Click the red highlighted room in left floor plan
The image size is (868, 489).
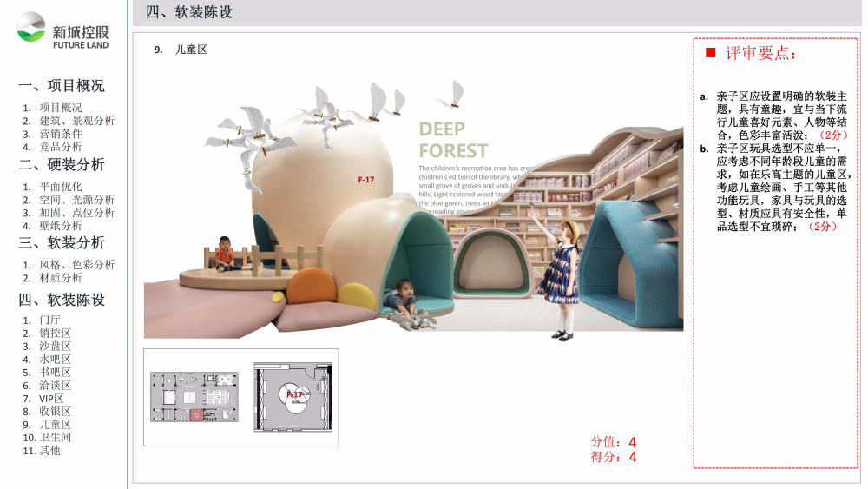(197, 415)
